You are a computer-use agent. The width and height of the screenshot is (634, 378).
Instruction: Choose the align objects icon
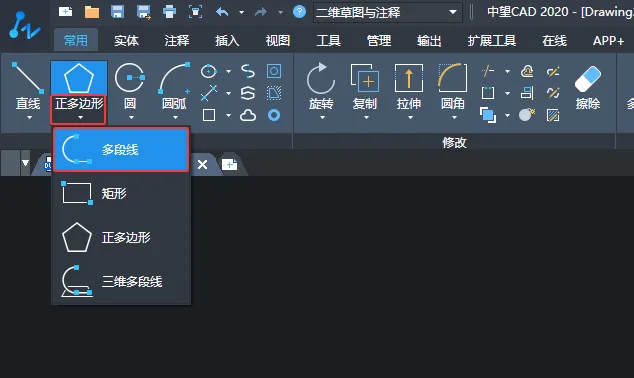[527, 93]
